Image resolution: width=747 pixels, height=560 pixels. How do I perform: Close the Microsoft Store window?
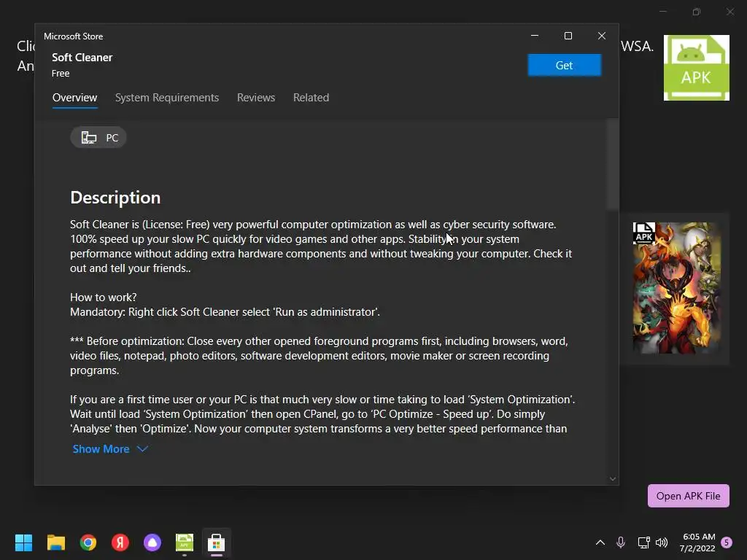[x=602, y=36]
